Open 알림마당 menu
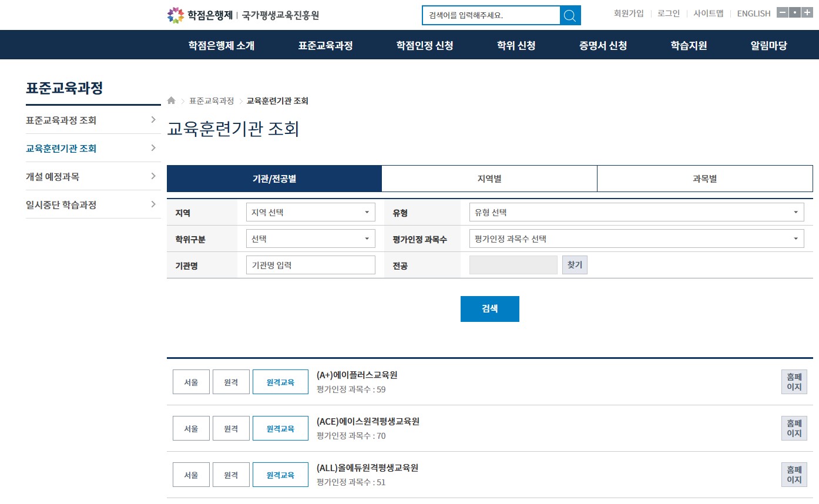Screen dimensions: 819x504 tap(768, 45)
